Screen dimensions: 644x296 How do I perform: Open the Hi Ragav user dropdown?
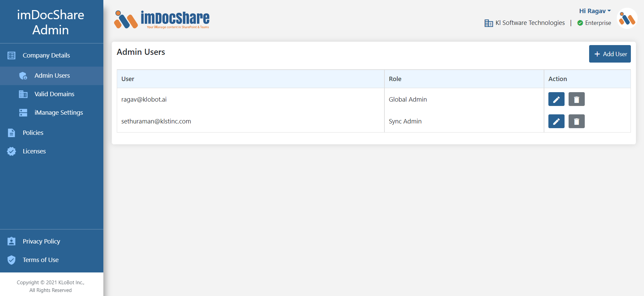click(595, 11)
